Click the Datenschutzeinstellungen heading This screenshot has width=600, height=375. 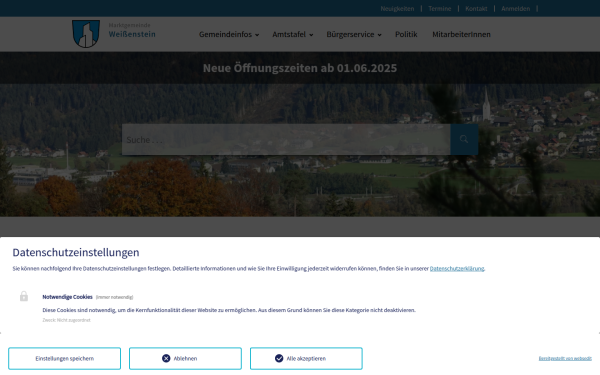[x=76, y=252]
